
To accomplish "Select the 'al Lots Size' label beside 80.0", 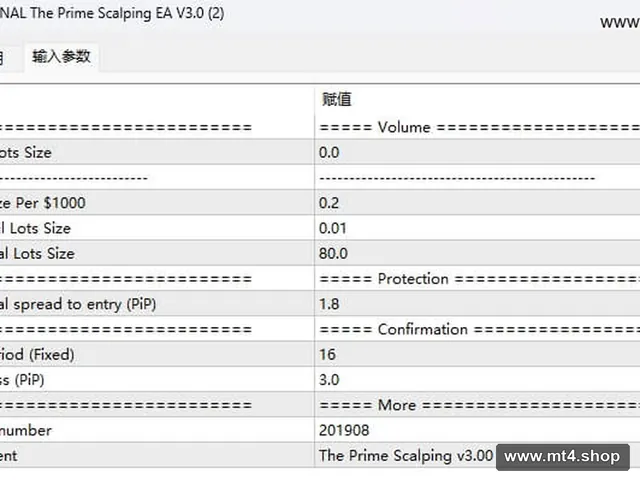I will click(x=37, y=254).
